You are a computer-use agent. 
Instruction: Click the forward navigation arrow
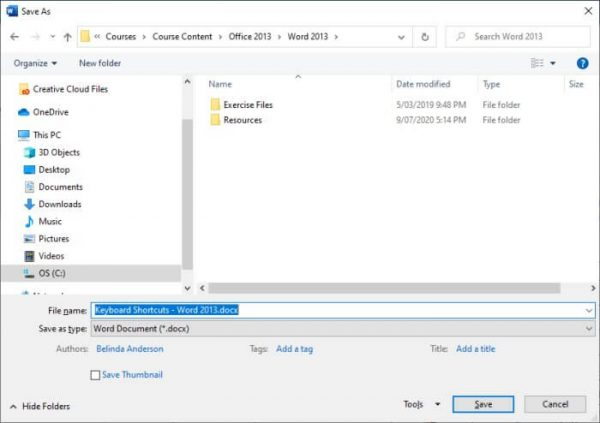35,37
